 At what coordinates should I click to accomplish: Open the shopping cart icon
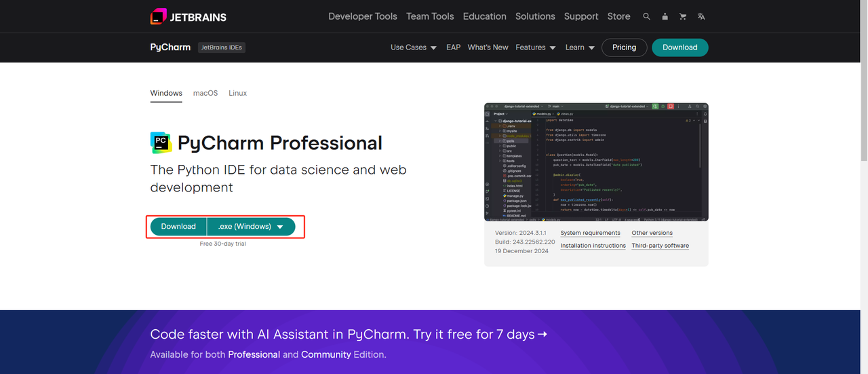point(683,16)
